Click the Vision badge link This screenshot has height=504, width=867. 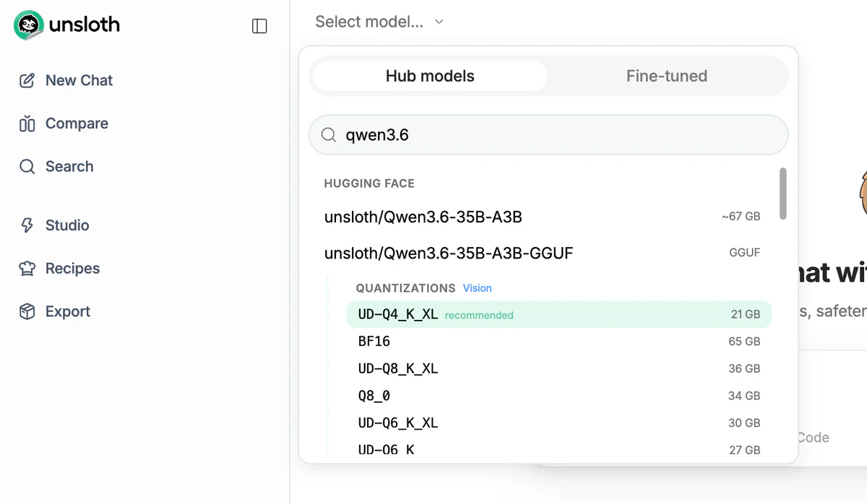pos(477,288)
